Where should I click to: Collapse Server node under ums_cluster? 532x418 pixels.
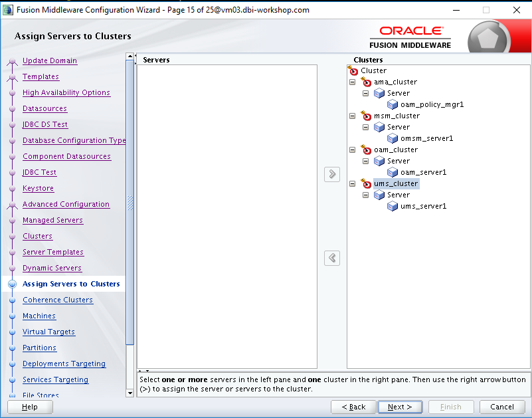[365, 195]
